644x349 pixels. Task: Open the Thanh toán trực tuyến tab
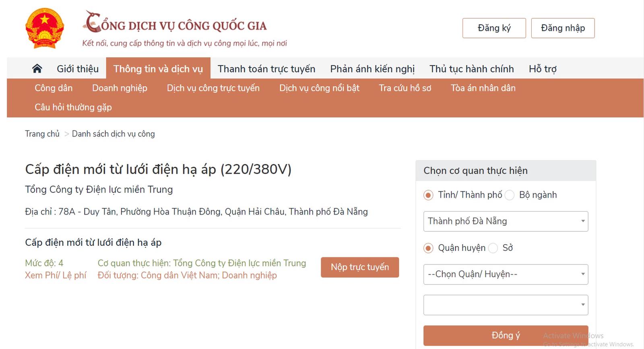[266, 69]
